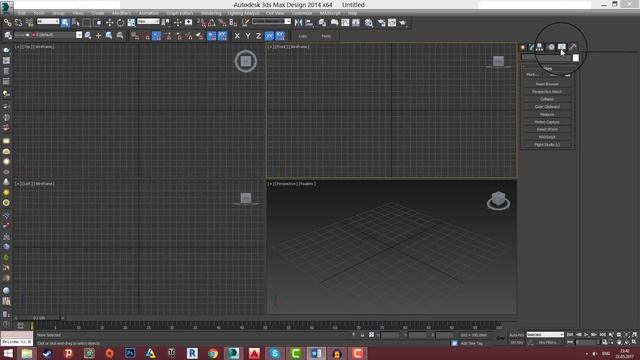Click the Key Filters... button

(x=549, y=342)
